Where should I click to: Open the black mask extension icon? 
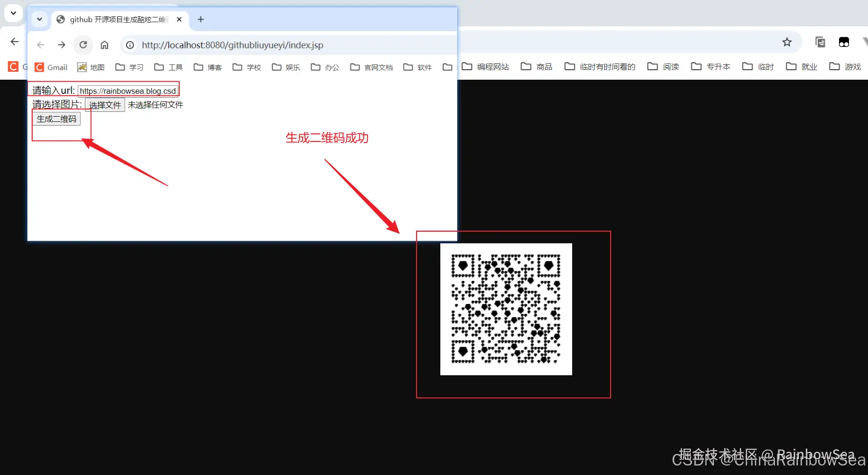point(844,42)
